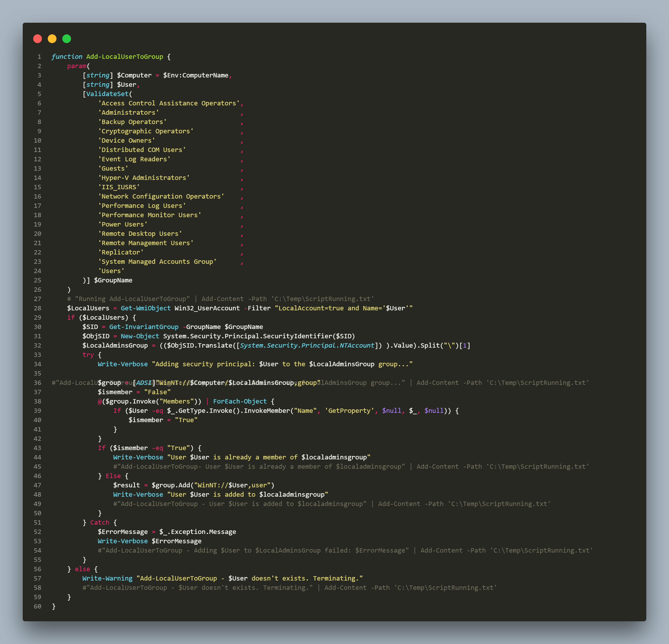Click the Catch keyword on line 51

coord(100,523)
